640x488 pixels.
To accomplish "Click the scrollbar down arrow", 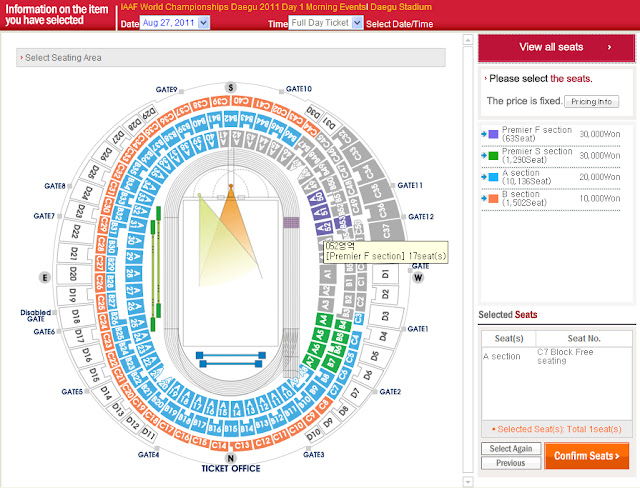I will 468,481.
